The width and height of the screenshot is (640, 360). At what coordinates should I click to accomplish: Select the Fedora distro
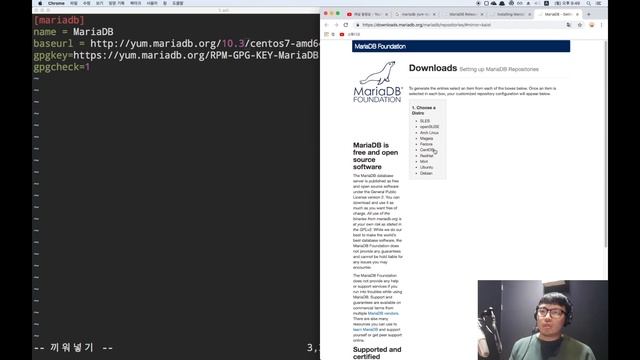point(426,144)
